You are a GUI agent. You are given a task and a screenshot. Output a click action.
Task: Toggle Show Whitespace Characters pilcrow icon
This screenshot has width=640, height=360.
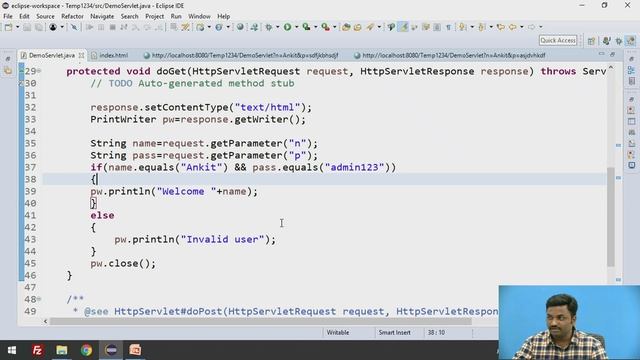tap(448, 27)
